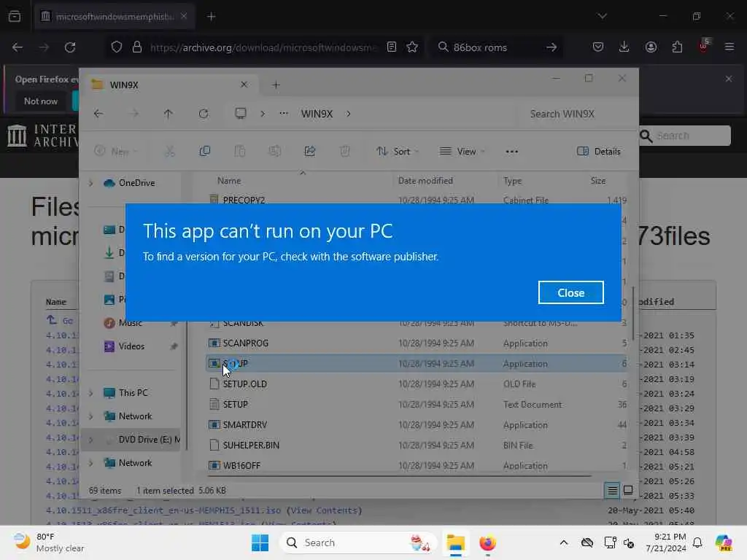This screenshot has height=560, width=747.
Task: Select This PC in navigation pane
Action: coord(133,393)
